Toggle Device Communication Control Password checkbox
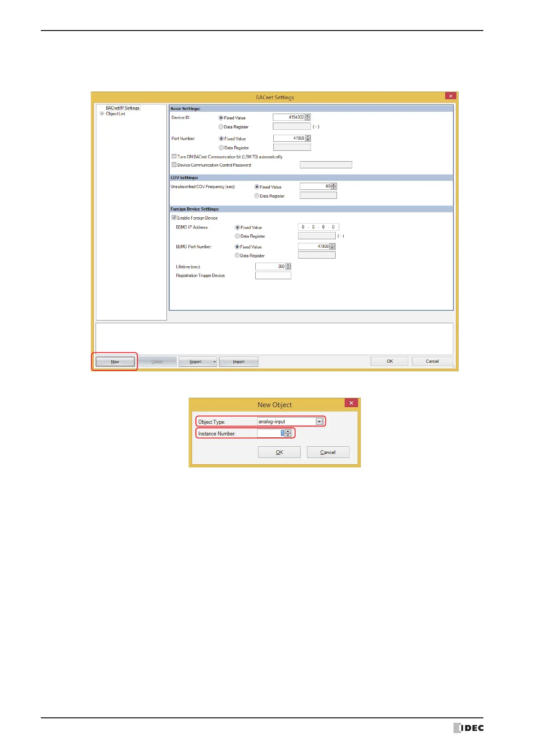Image resolution: width=534 pixels, height=756 pixels. coord(174,165)
